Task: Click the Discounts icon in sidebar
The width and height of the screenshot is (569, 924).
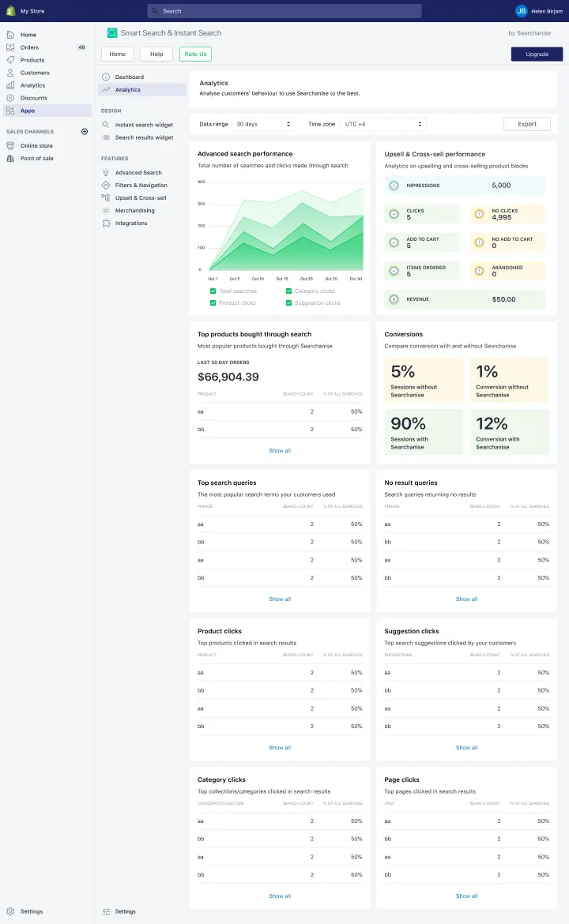Action: 10,98
